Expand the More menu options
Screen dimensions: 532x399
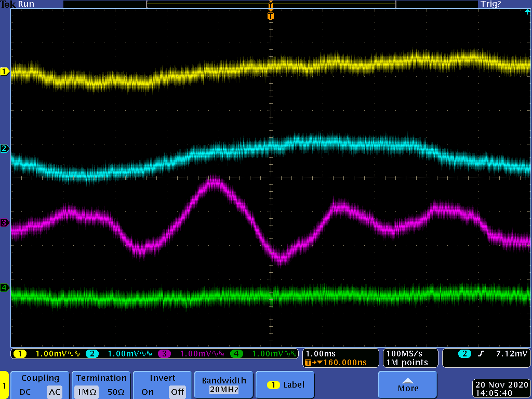point(408,385)
